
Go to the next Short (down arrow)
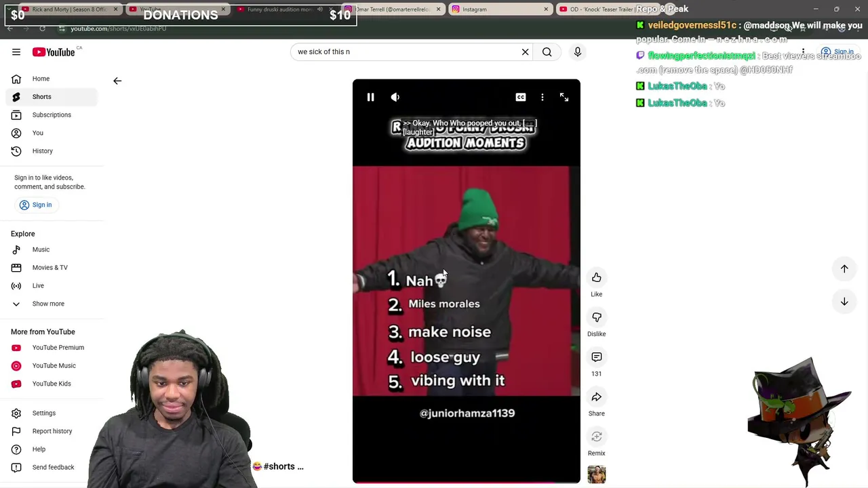pyautogui.click(x=844, y=302)
